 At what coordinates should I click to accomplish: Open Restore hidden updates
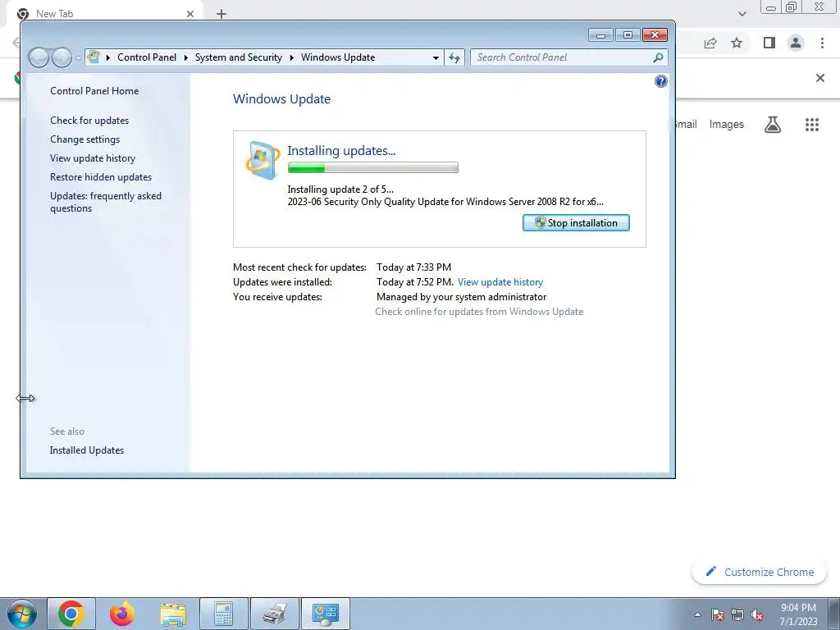[101, 177]
